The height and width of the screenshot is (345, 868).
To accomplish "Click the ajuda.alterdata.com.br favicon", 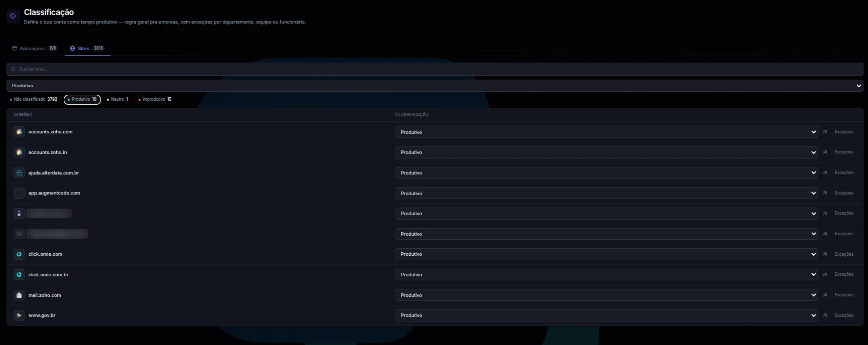I will [x=19, y=173].
